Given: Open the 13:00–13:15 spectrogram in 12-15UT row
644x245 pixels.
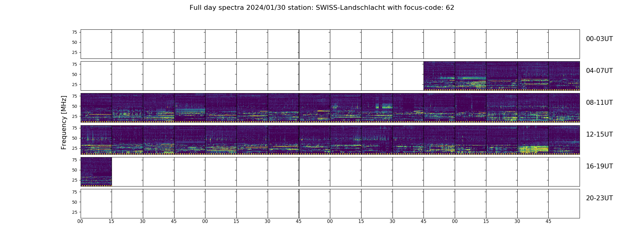Looking at the screenshot, I should (221, 140).
